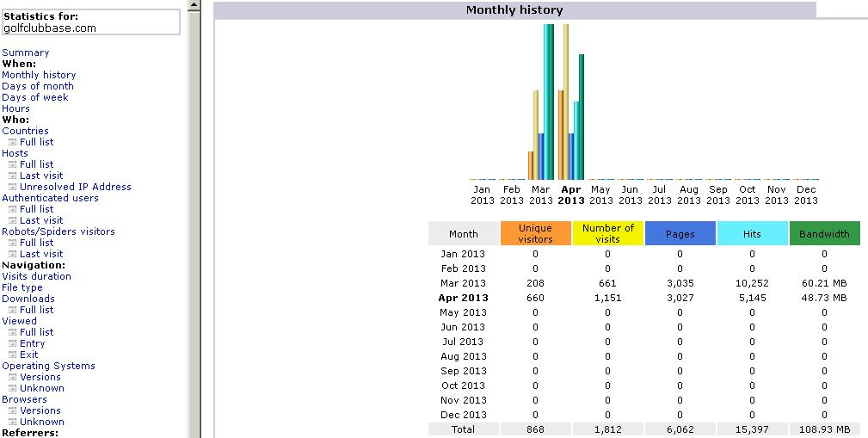868x438 pixels.
Task: Click the Full list icon under Hosts
Action: pos(12,164)
